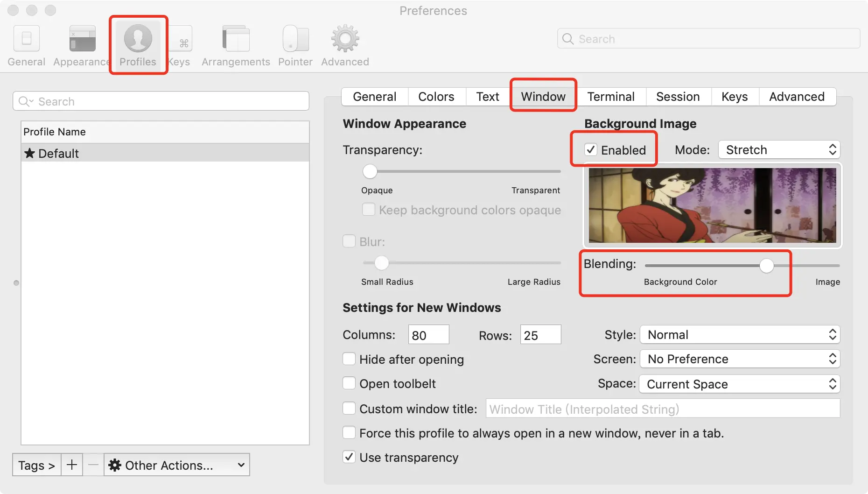Click the Window Title interpolated string field
The image size is (868, 494).
tap(663, 409)
